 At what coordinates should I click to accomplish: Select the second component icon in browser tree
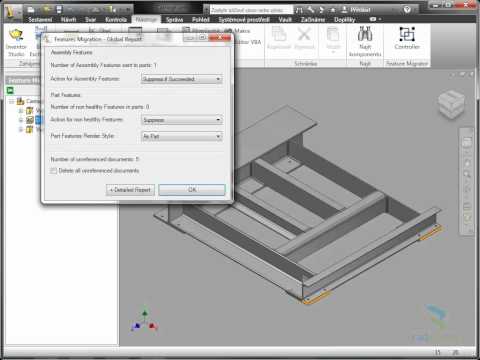pos(30,120)
